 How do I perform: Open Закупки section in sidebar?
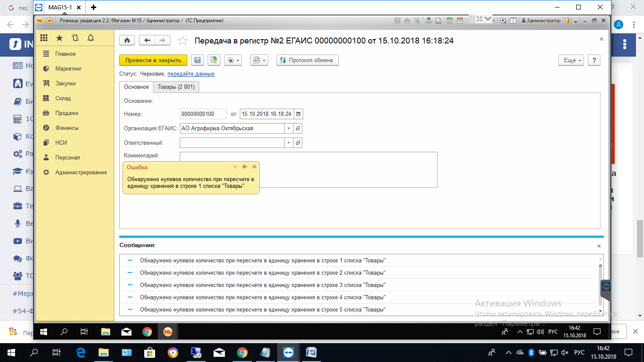[66, 83]
